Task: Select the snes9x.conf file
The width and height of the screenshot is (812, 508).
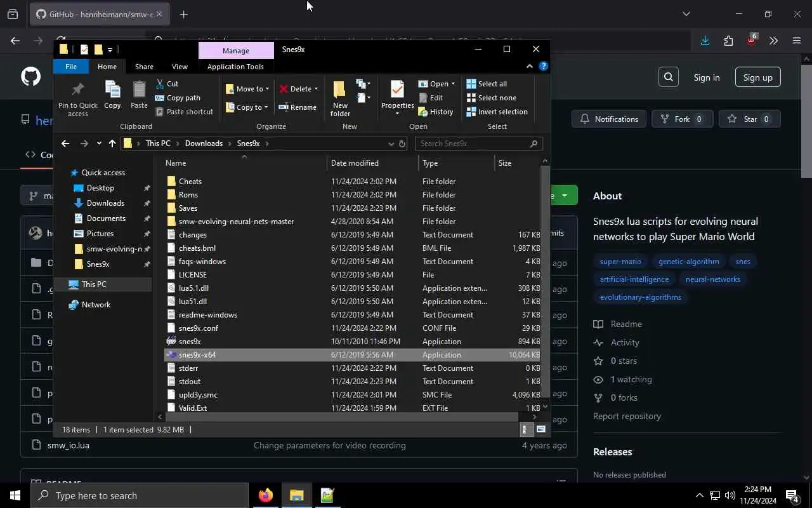Action: point(199,328)
